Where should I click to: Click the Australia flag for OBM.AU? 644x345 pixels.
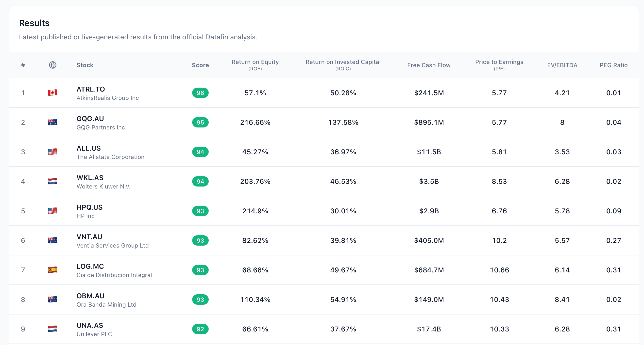click(x=52, y=299)
